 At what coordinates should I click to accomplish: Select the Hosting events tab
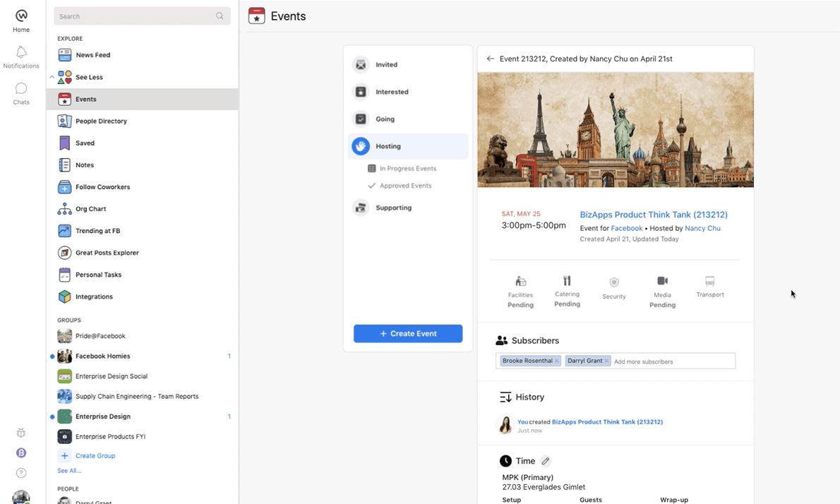(408, 146)
